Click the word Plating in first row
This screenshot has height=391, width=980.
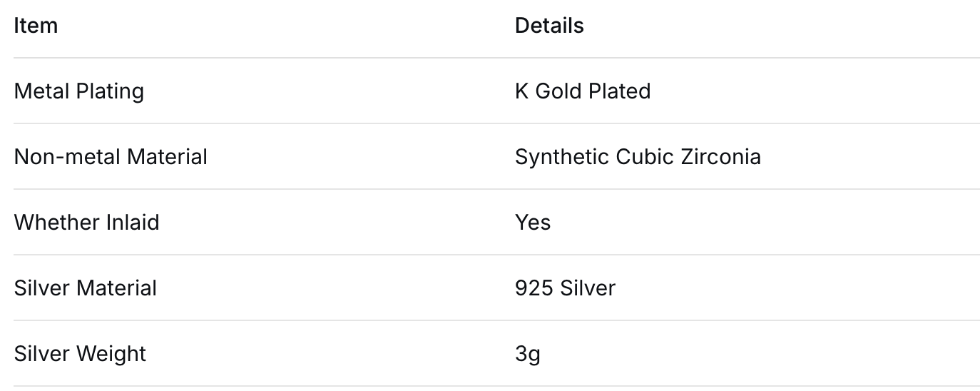pyautogui.click(x=109, y=91)
